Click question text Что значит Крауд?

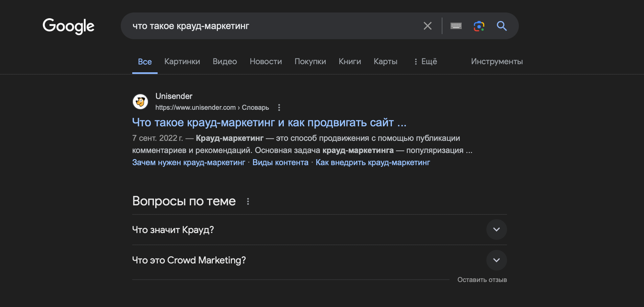point(173,230)
